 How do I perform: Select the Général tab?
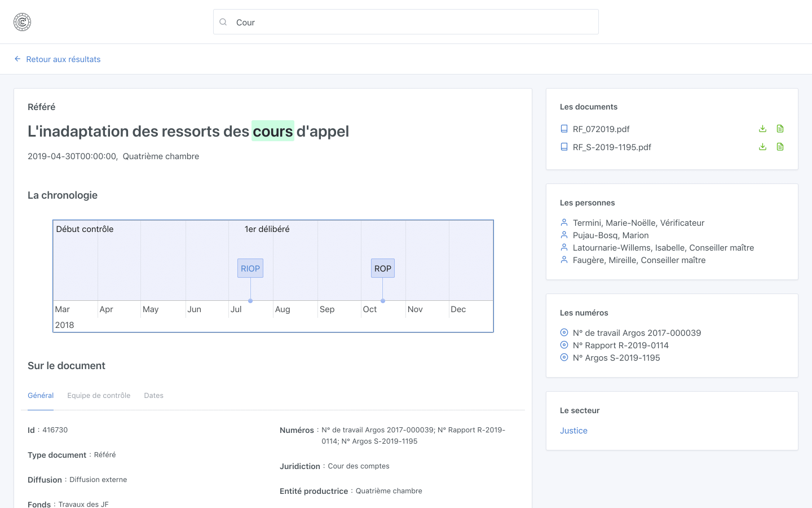(x=41, y=395)
